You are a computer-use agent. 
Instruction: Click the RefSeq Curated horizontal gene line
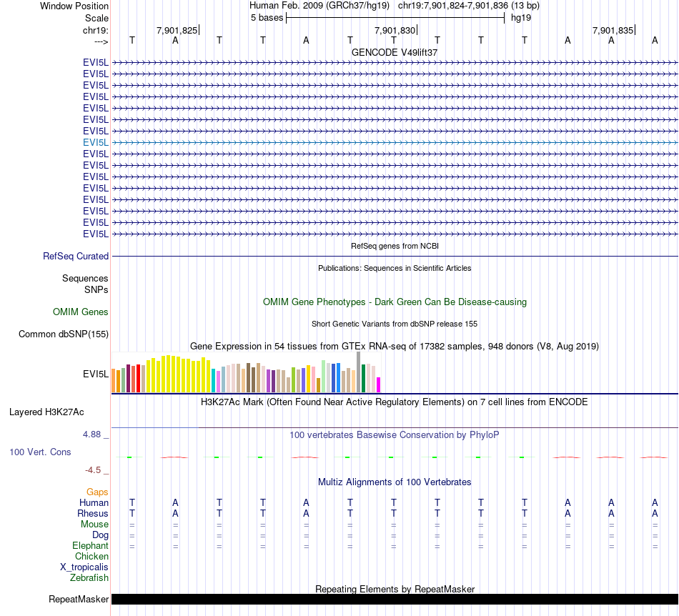395,257
